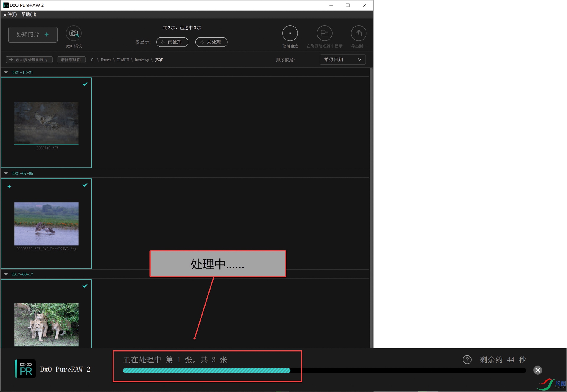567x392 pixels.
Task: Open the 拍摄日期 sort dropdown
Action: [x=343, y=60]
